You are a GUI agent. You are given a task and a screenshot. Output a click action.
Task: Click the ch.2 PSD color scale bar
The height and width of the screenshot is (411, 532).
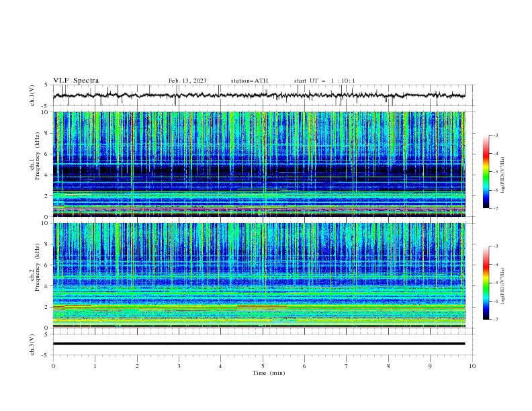pos(486,283)
